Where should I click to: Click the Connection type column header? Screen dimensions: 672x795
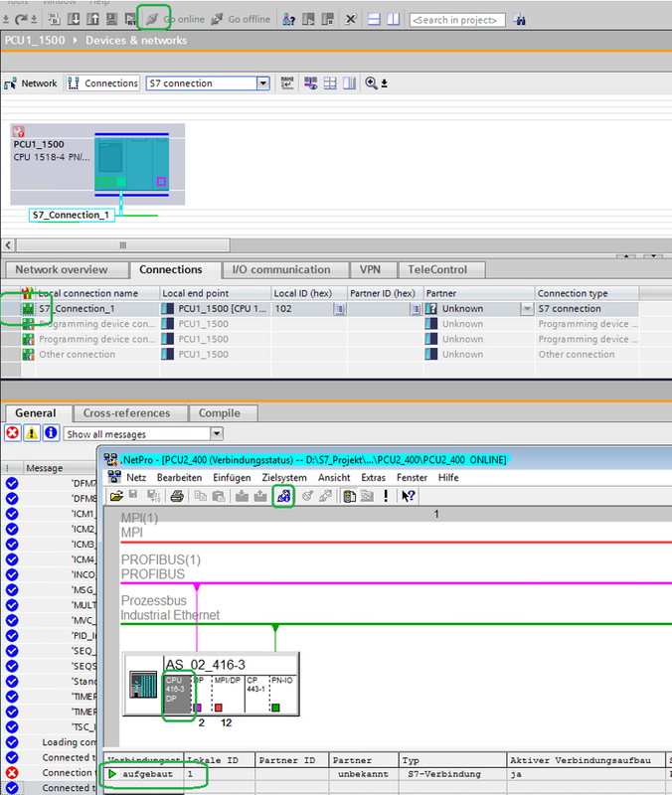(587, 293)
